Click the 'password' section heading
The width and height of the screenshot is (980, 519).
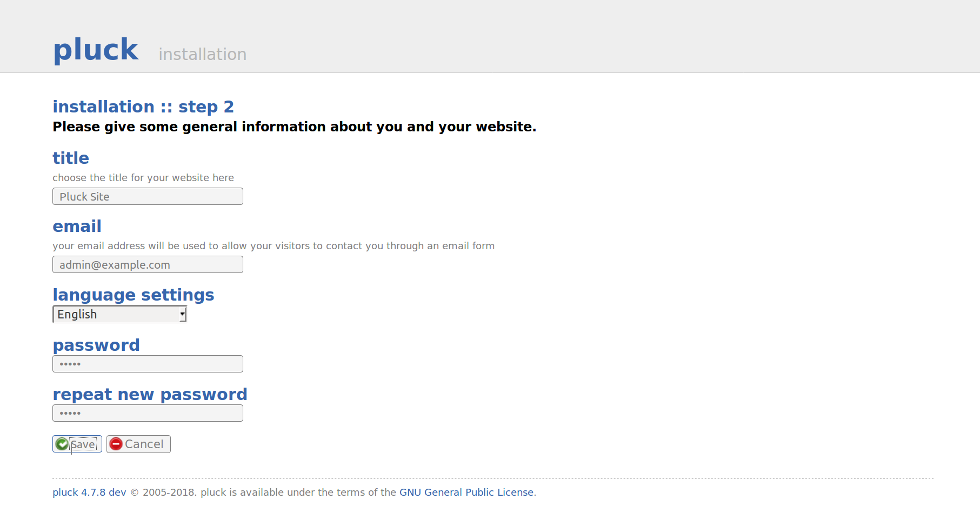click(96, 345)
